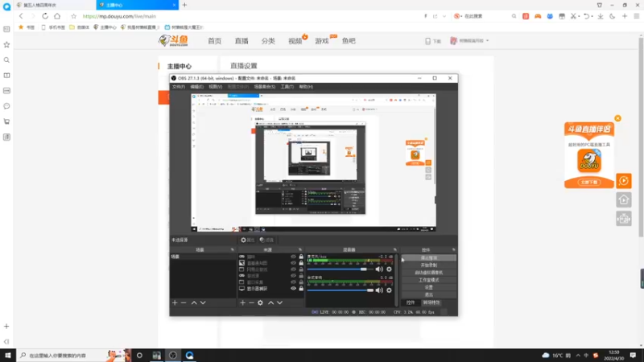The width and height of the screenshot is (644, 362).
Task: Collapse the browser left sidebar arrow
Action: coord(6,341)
